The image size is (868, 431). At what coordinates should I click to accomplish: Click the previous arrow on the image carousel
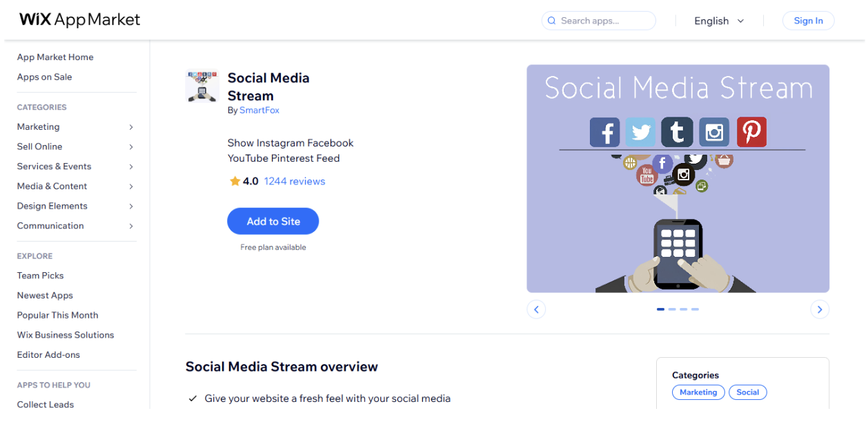click(x=536, y=309)
